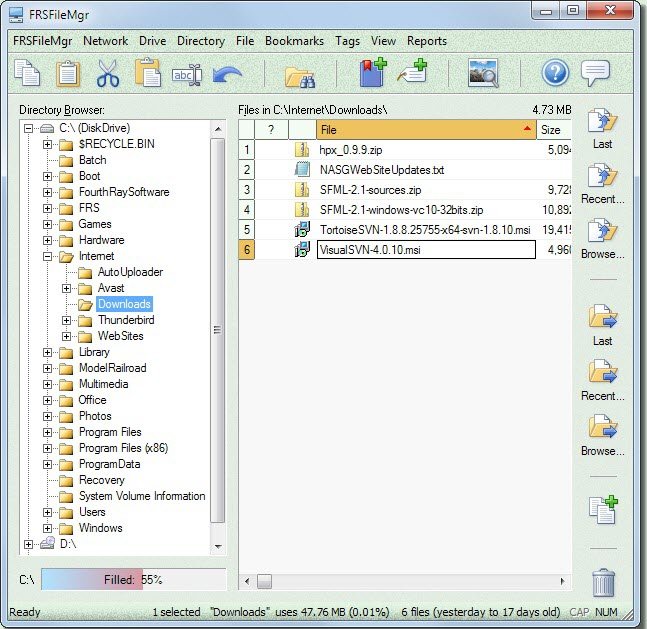Open the Network menu

106,41
